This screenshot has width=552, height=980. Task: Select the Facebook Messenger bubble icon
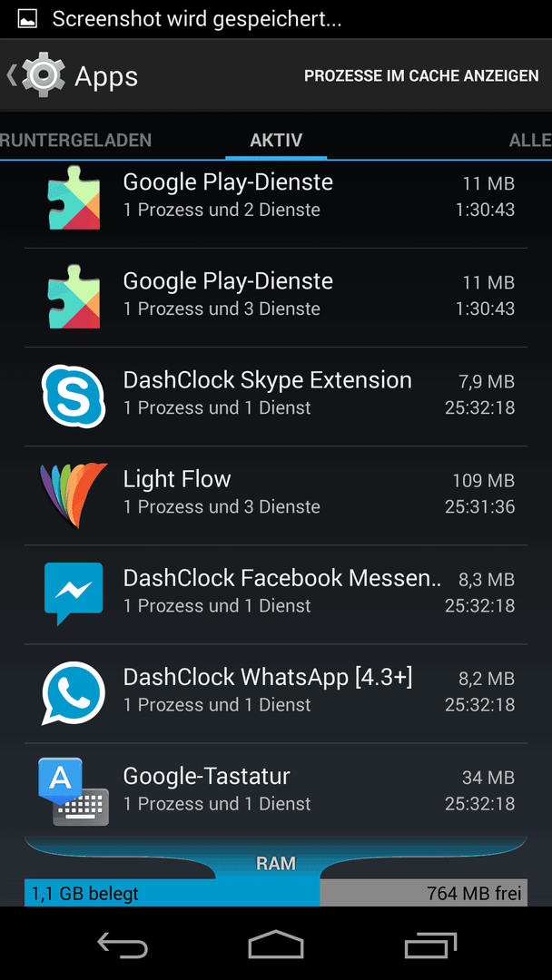point(74,593)
